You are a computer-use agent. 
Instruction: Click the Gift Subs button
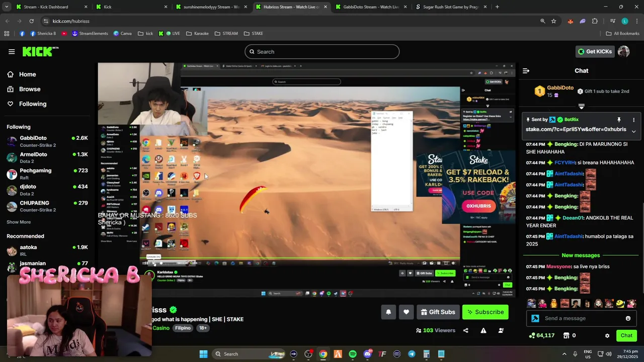(x=438, y=312)
